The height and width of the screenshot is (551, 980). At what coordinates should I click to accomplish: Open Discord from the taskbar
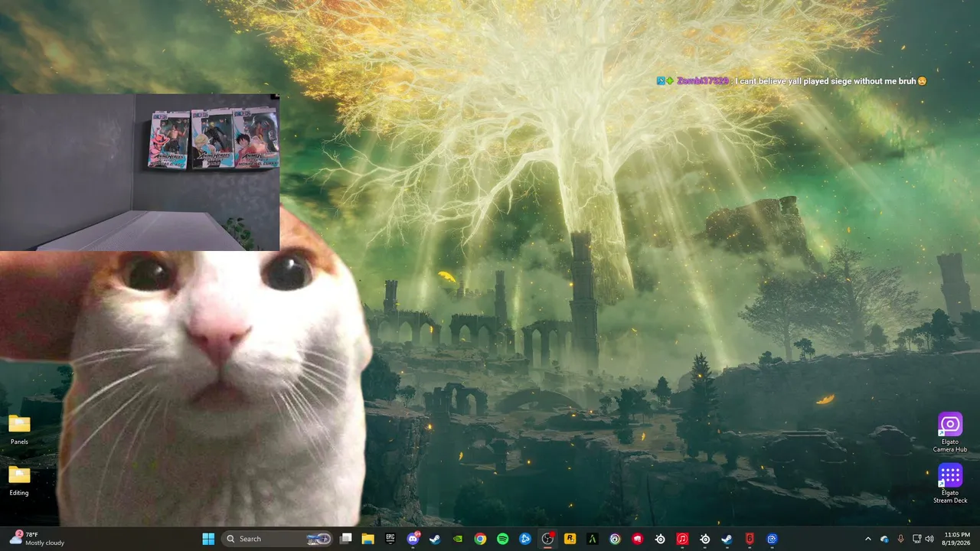point(413,539)
